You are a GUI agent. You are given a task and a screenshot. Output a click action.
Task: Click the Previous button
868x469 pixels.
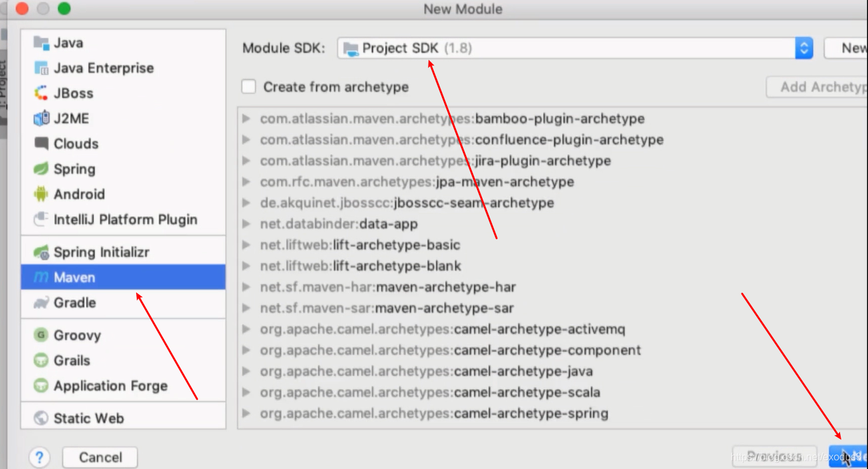(775, 456)
